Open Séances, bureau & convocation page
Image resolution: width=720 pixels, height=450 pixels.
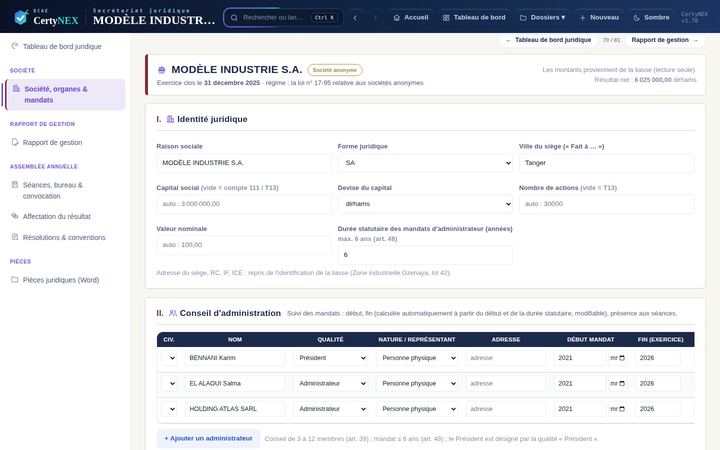(x=65, y=190)
